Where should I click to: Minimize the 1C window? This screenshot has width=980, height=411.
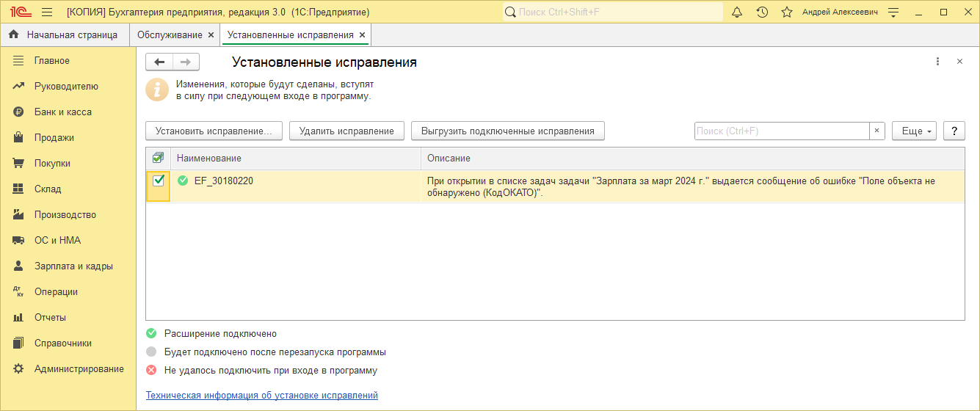(920, 12)
